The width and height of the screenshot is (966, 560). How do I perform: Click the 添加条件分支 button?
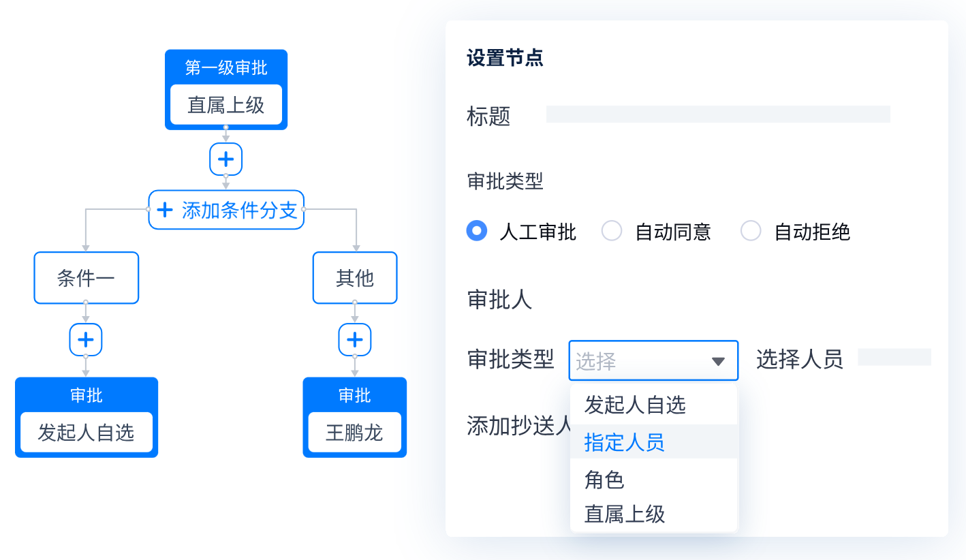point(226,210)
